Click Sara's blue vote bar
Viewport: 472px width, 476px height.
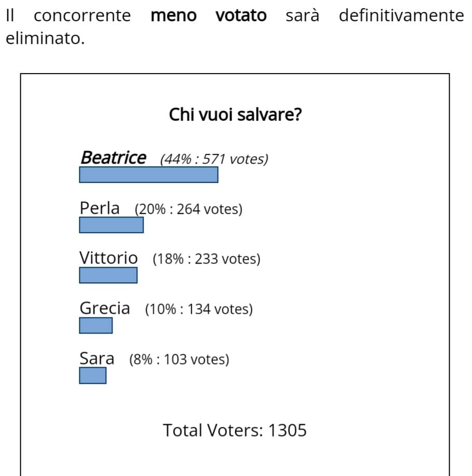tap(93, 376)
